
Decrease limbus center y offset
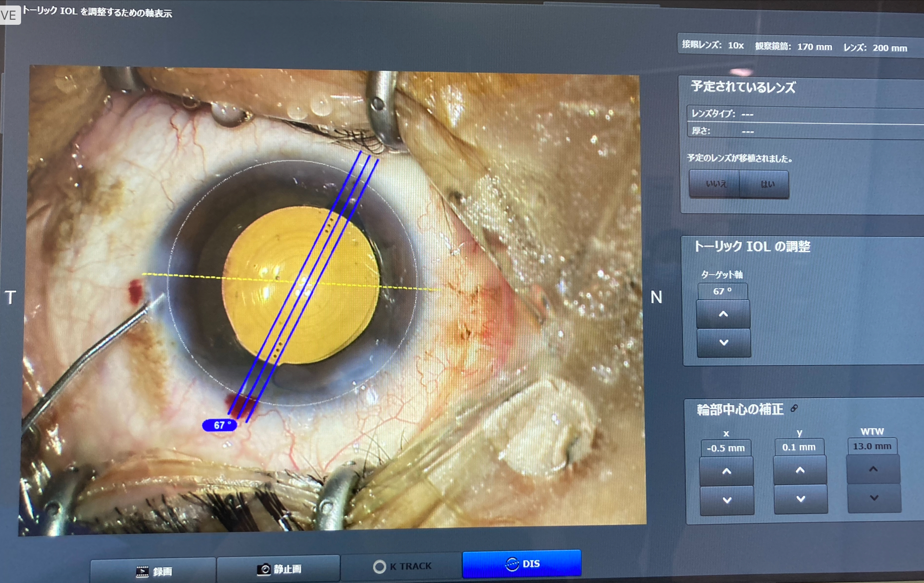click(801, 499)
